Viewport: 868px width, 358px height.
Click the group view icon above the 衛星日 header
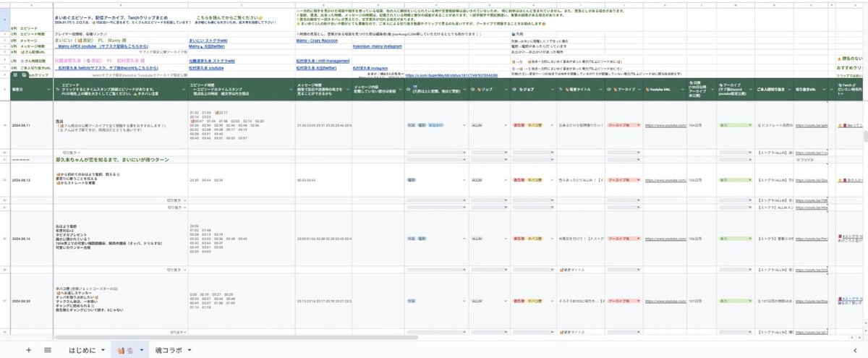[14, 74]
